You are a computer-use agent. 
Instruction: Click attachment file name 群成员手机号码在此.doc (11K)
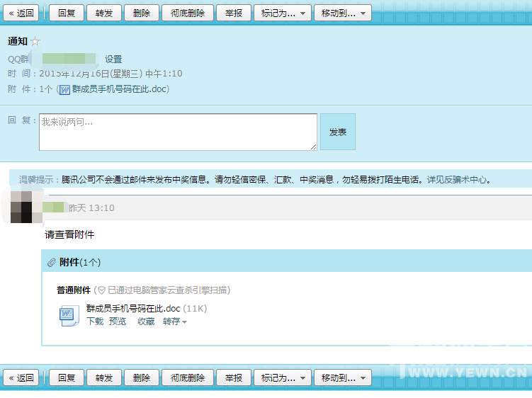point(147,309)
